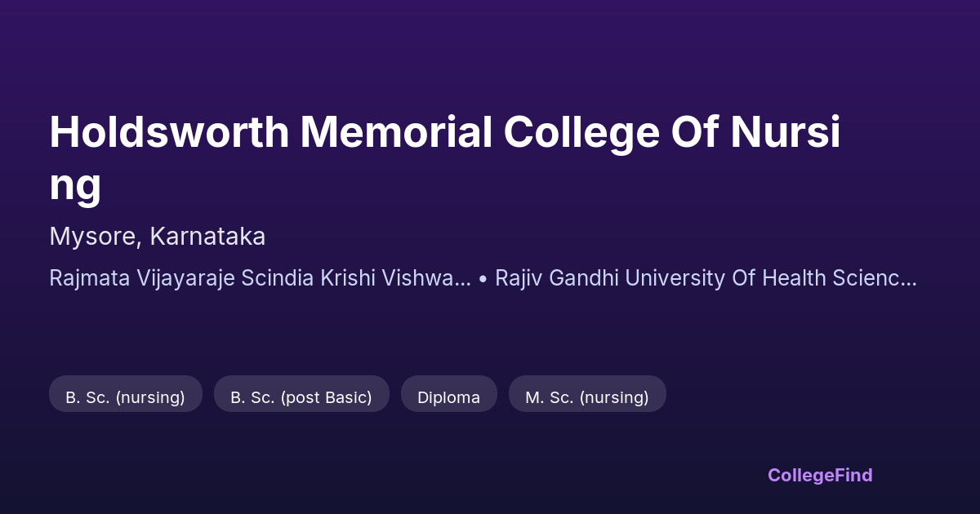Click Karnataka in the location line
The image size is (980, 514).
pos(209,237)
